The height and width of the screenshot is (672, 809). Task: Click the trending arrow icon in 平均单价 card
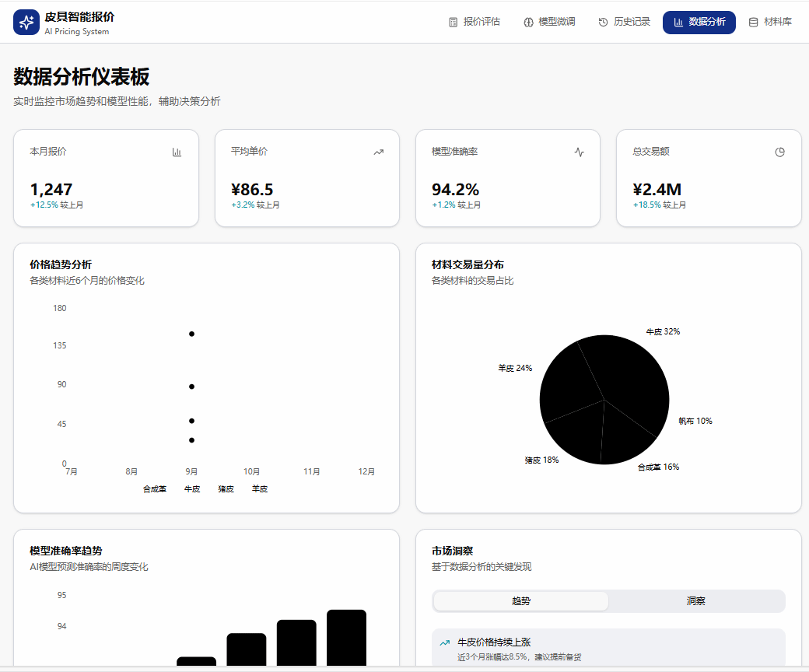coord(378,152)
